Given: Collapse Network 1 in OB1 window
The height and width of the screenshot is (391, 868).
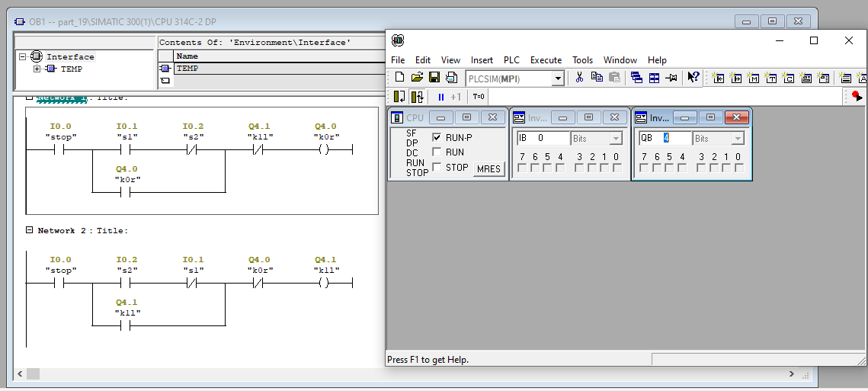Looking at the screenshot, I should pyautogui.click(x=29, y=98).
